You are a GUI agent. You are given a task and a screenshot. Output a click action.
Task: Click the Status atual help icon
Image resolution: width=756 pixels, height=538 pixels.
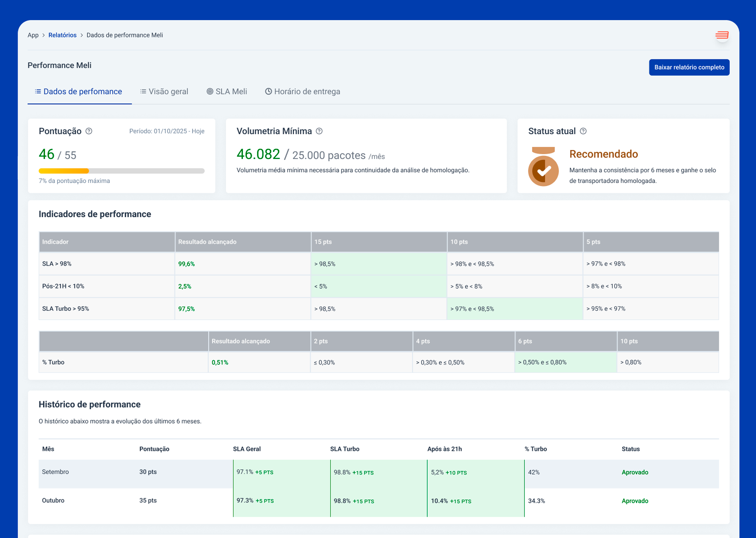click(583, 131)
